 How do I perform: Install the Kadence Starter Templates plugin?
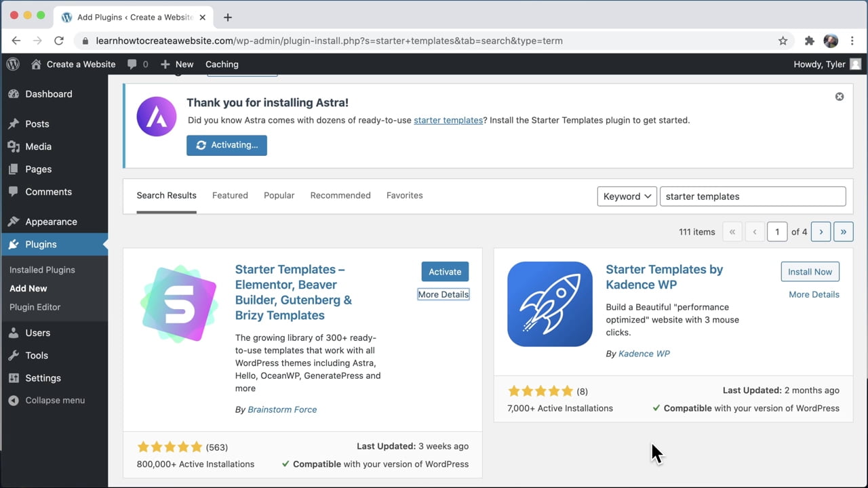810,272
